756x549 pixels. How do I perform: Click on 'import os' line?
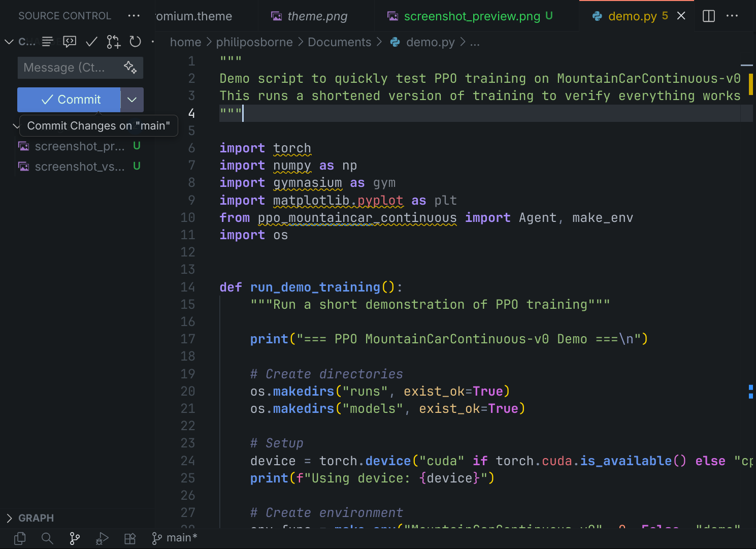[x=253, y=235]
